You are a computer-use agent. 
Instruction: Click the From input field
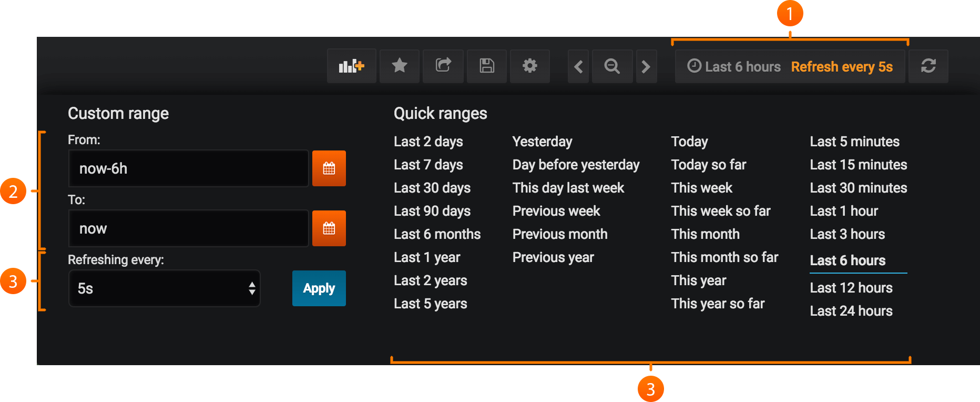coord(188,168)
